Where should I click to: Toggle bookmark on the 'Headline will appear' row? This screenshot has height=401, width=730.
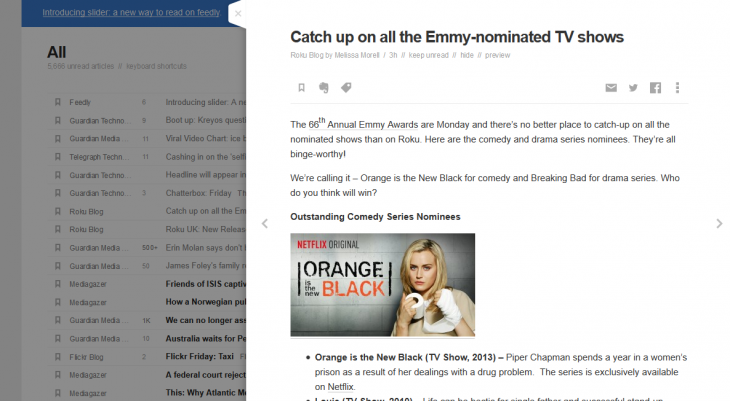coord(58,175)
